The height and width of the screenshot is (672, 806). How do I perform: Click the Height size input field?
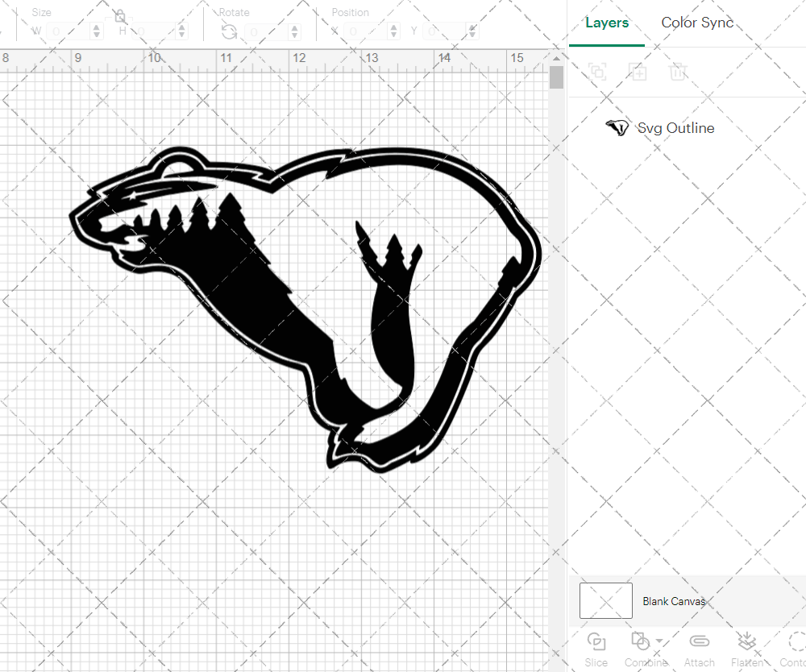153,32
